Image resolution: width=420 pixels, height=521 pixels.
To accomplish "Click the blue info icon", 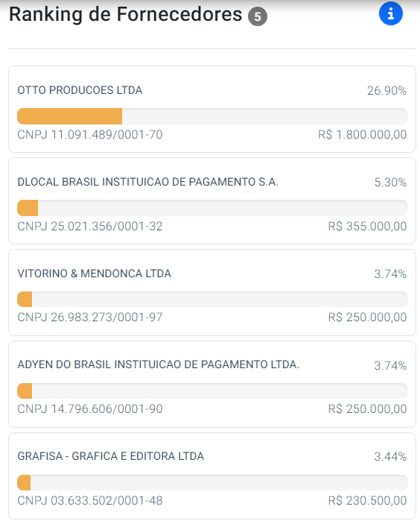I will click(391, 13).
